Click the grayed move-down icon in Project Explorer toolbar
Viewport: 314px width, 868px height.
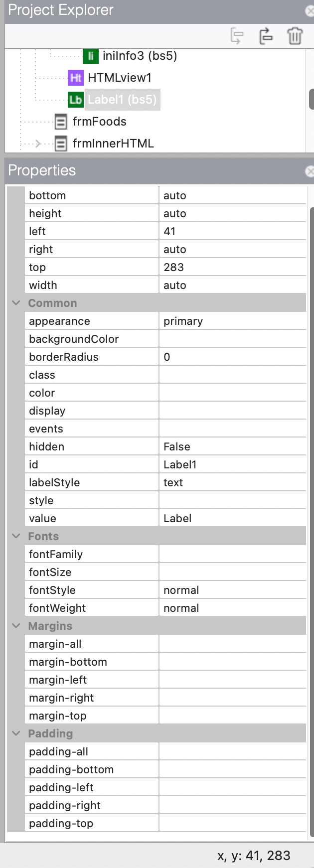coord(237,36)
